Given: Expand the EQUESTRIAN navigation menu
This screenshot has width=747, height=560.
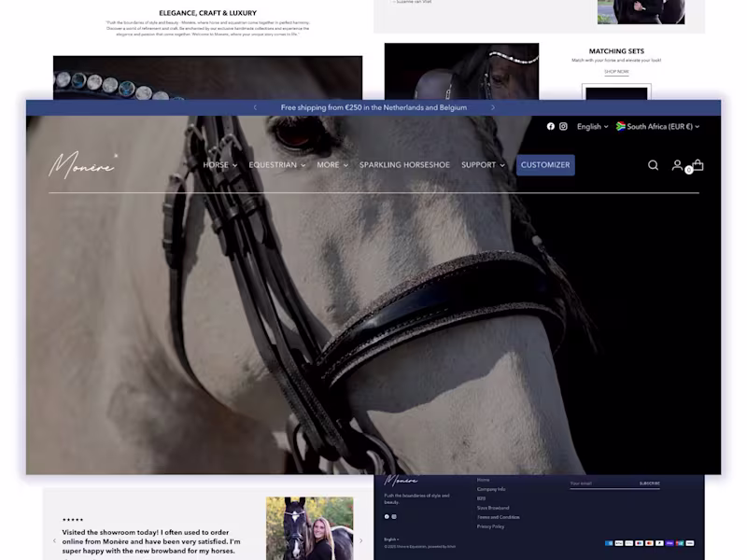Looking at the screenshot, I should click(276, 165).
